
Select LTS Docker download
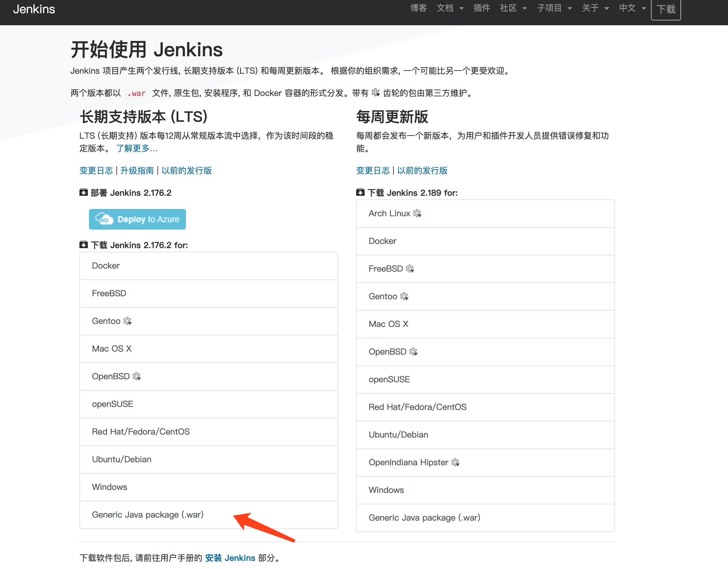209,266
